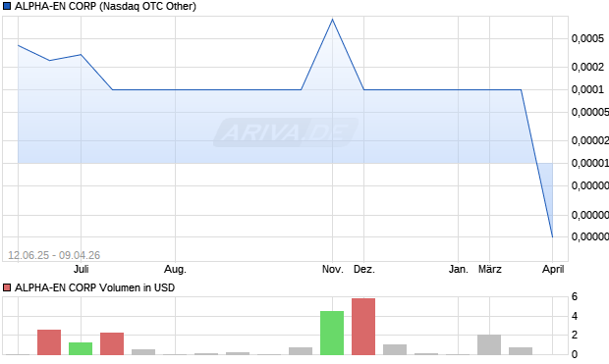The height and width of the screenshot is (364, 609).
Task: Click the 0,0005 price axis value
Action: tap(587, 38)
